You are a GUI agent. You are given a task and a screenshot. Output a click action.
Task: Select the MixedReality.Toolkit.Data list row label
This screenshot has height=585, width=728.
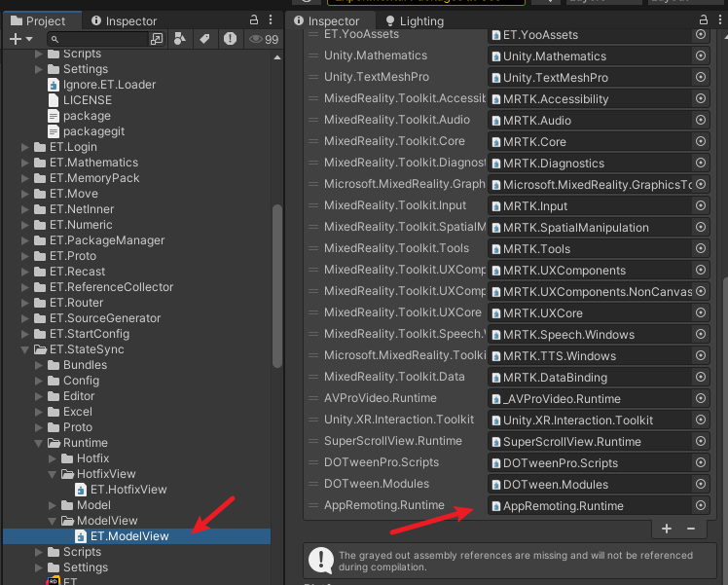pos(394,377)
